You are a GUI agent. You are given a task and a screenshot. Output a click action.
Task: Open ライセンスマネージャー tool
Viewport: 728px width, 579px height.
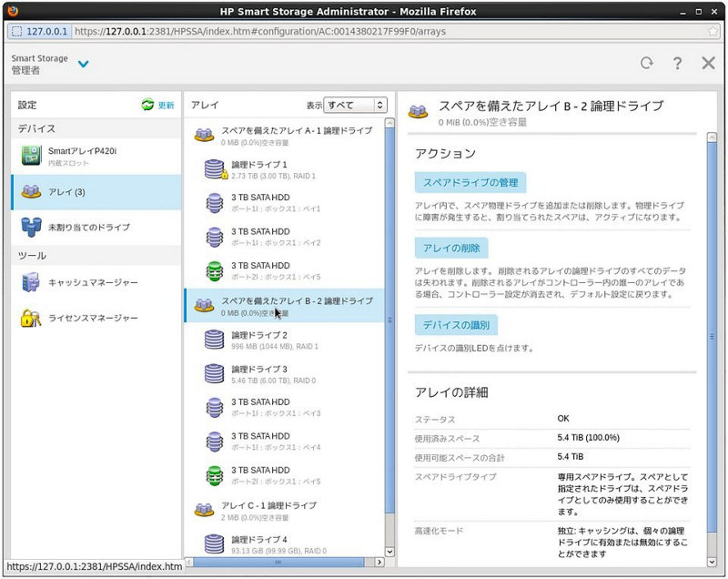coord(93,318)
